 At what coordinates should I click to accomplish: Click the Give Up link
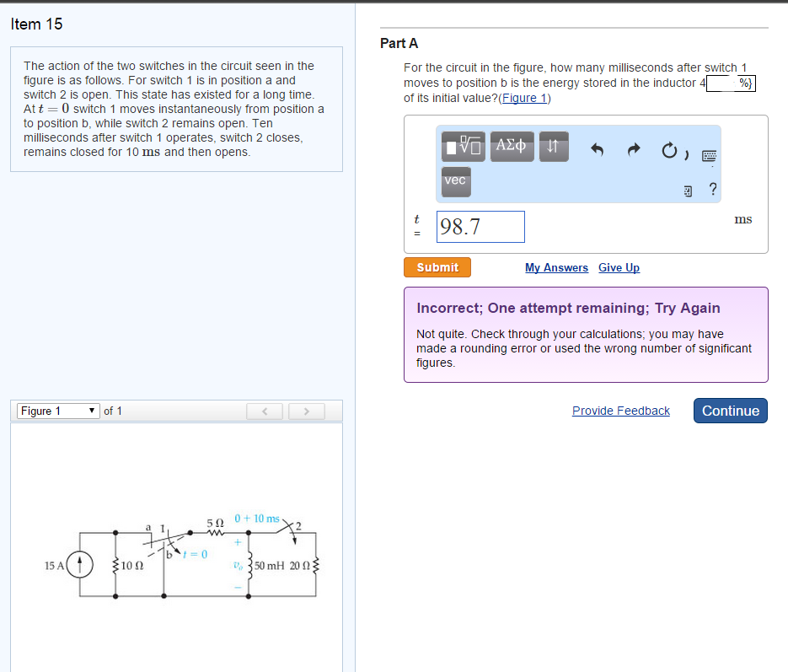[619, 267]
